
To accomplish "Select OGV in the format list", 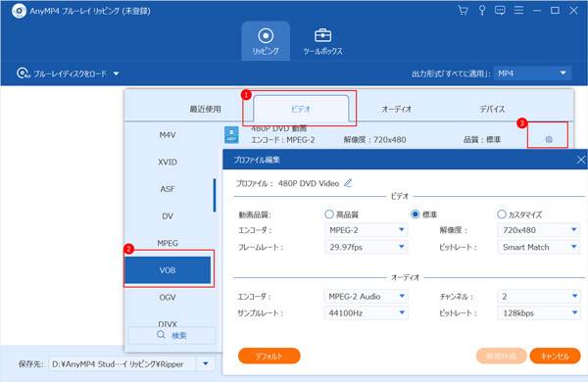I will pos(168,298).
